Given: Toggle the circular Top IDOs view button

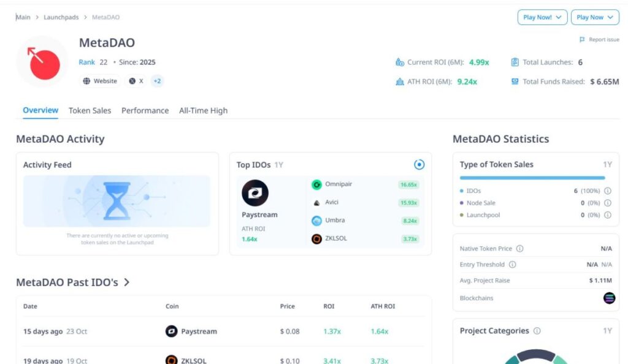Looking at the screenshot, I should (x=419, y=164).
